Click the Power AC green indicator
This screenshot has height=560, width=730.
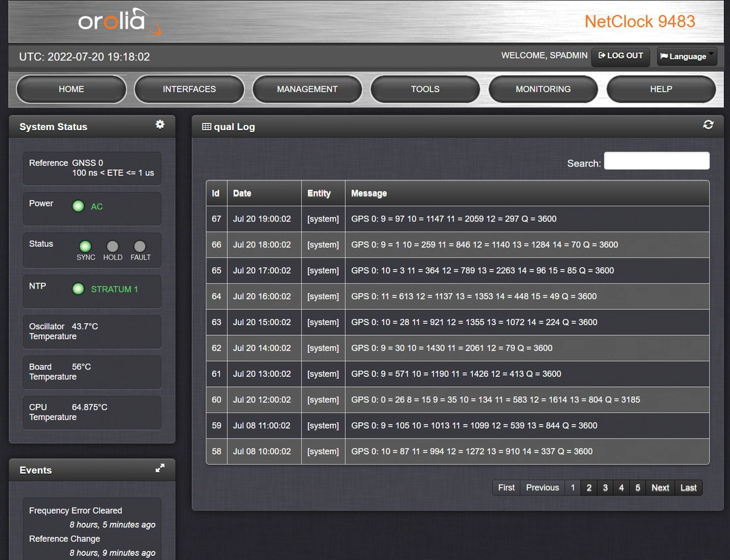pos(78,206)
